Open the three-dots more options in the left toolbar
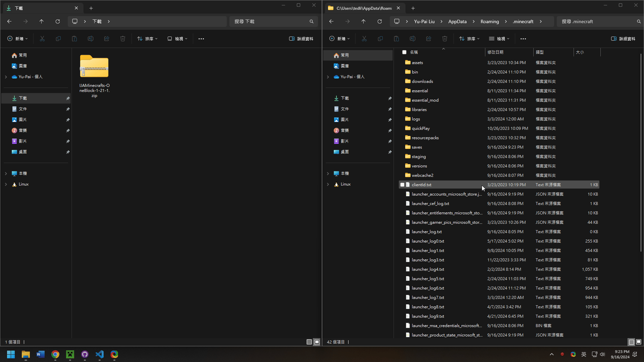The height and width of the screenshot is (362, 644). pos(201,39)
